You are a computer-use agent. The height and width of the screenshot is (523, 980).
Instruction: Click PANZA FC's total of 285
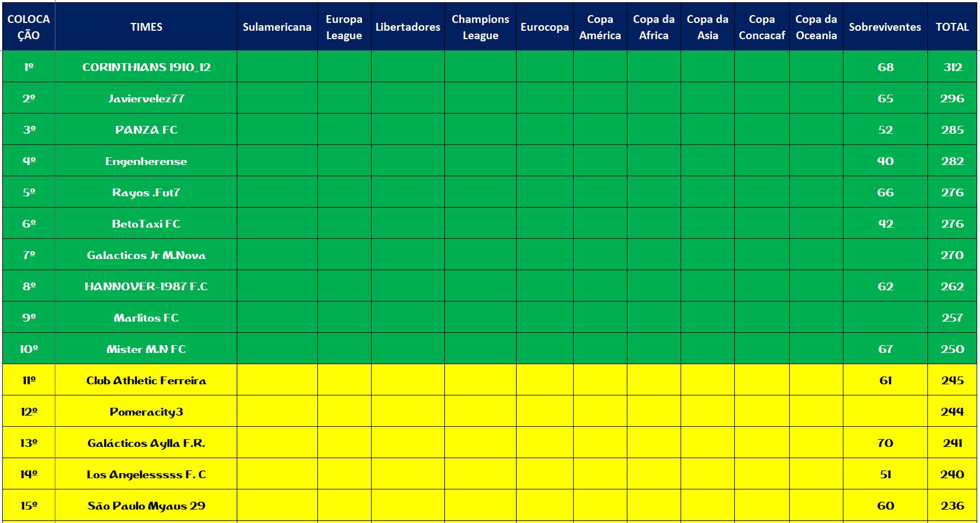pyautogui.click(x=952, y=130)
